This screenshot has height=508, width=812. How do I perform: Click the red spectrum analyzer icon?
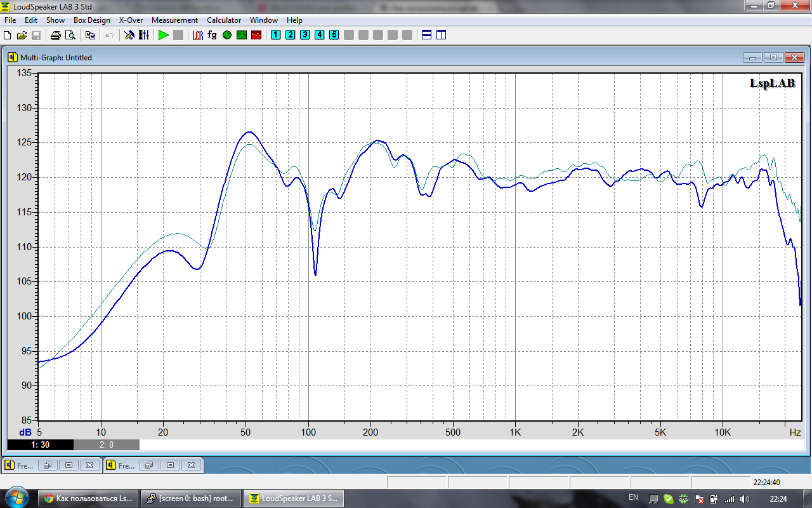(x=256, y=35)
